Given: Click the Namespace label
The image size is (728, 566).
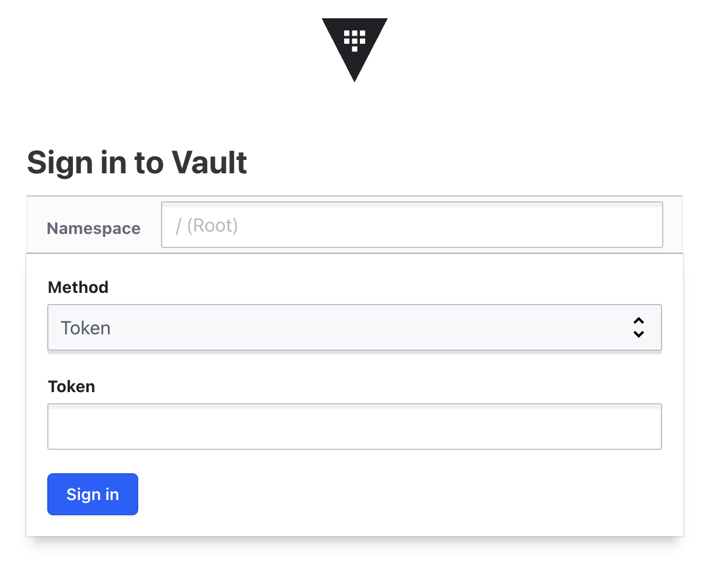Looking at the screenshot, I should point(93,228).
